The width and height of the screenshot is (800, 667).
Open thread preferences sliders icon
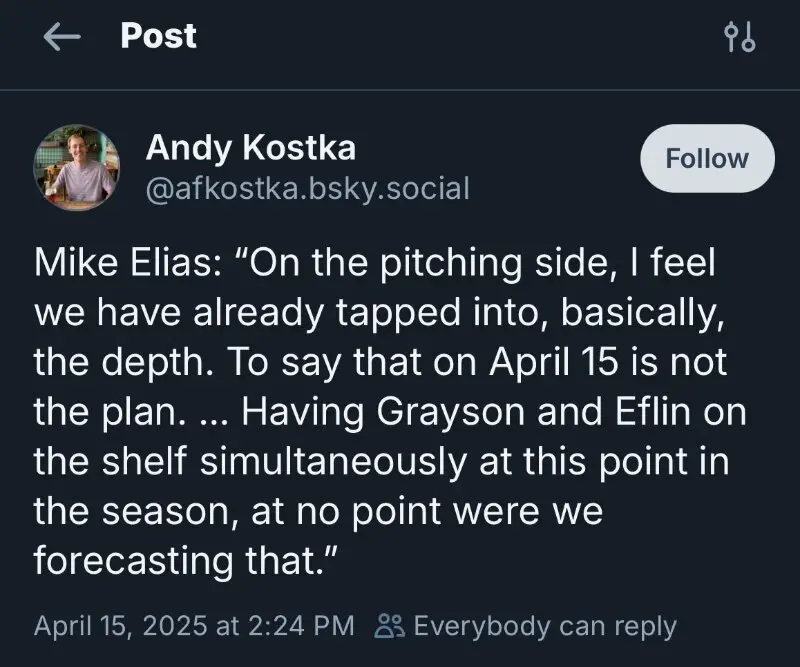739,38
